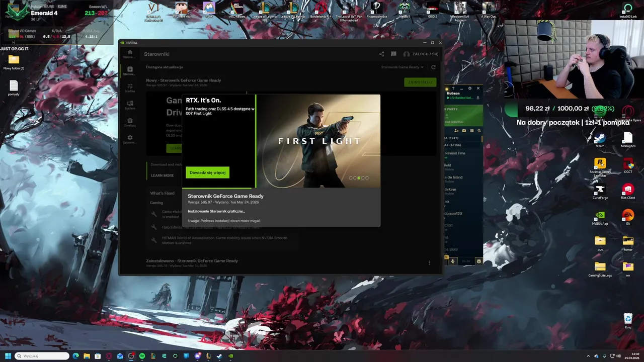Open The Last of Us Part II shortcut
This screenshot has height=362, width=644.
pos(349,11)
